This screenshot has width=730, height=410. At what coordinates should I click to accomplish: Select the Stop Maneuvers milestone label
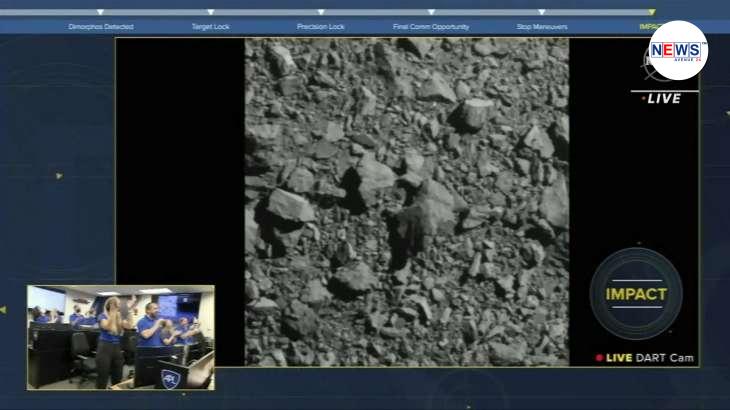(541, 27)
